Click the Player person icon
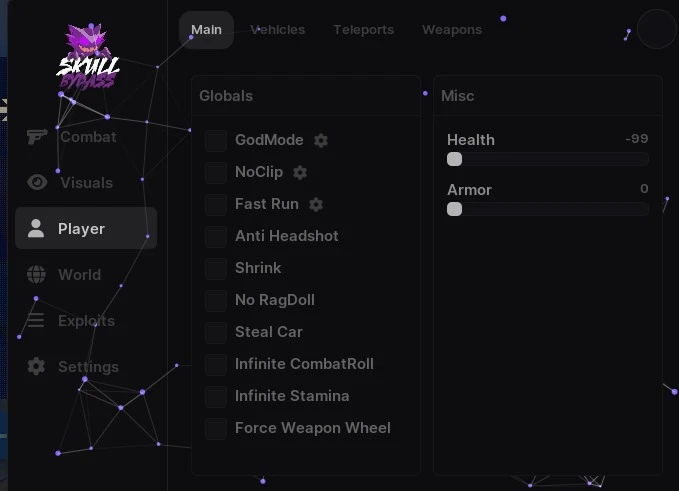The width and height of the screenshot is (679, 491). pos(36,229)
